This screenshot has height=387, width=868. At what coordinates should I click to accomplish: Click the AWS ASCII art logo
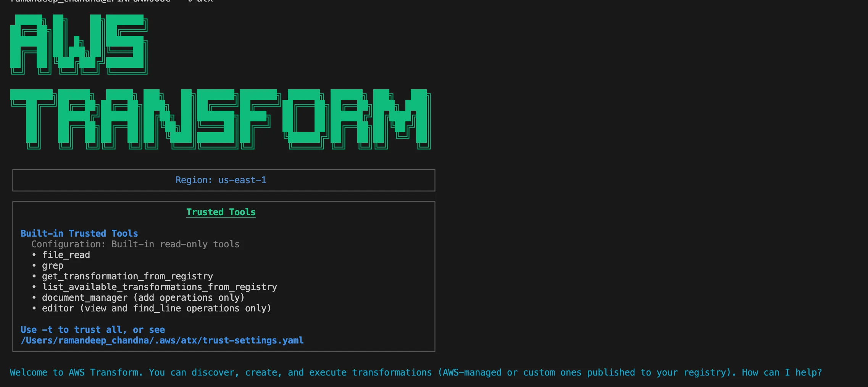[x=79, y=44]
